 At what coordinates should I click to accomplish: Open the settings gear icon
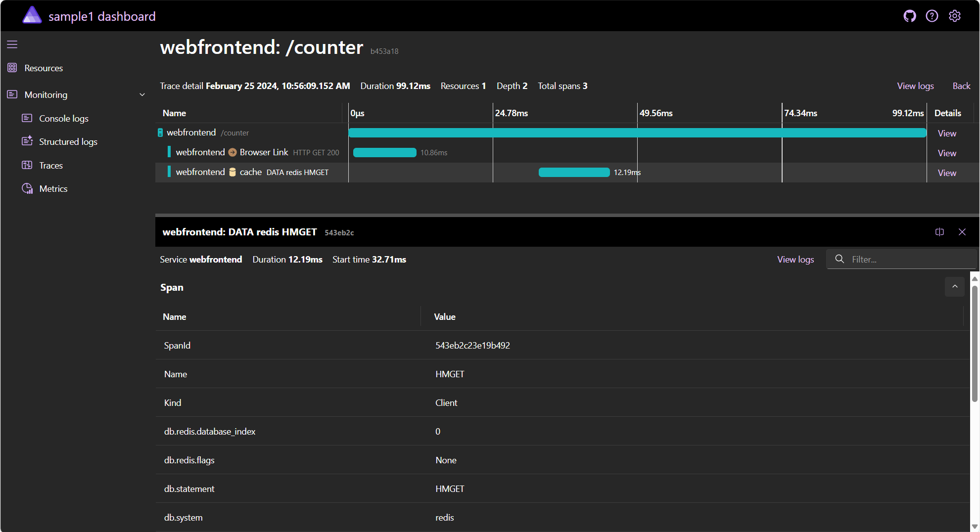coord(955,16)
